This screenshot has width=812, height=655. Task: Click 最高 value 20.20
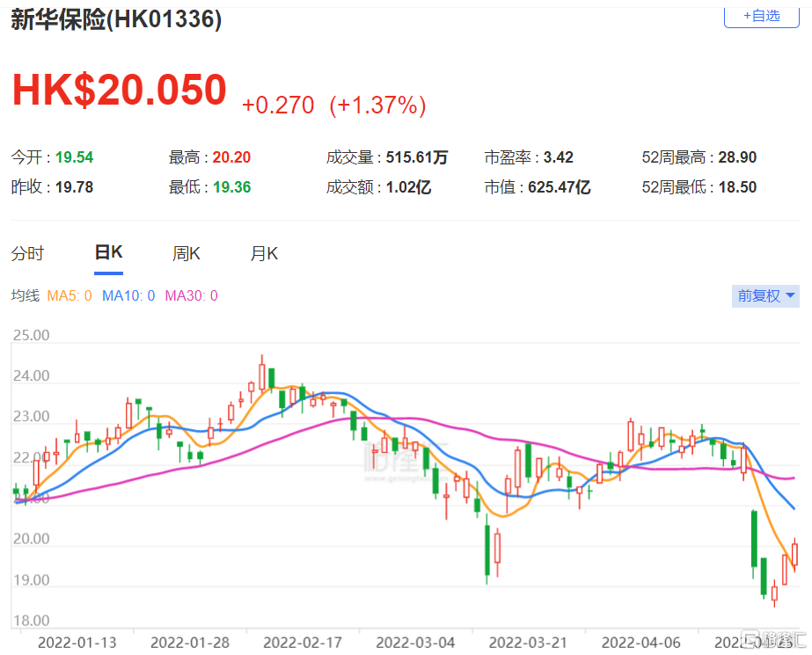[x=231, y=157]
